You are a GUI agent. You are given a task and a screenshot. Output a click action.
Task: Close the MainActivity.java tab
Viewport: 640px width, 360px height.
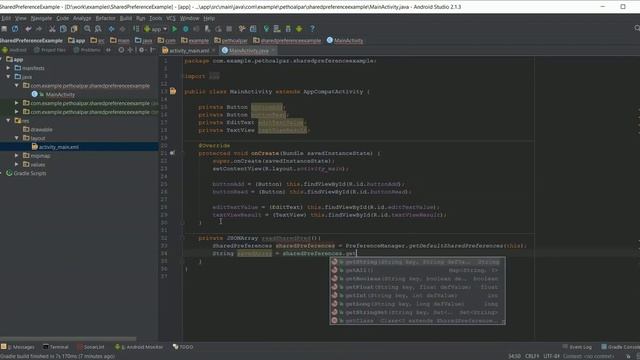273,51
